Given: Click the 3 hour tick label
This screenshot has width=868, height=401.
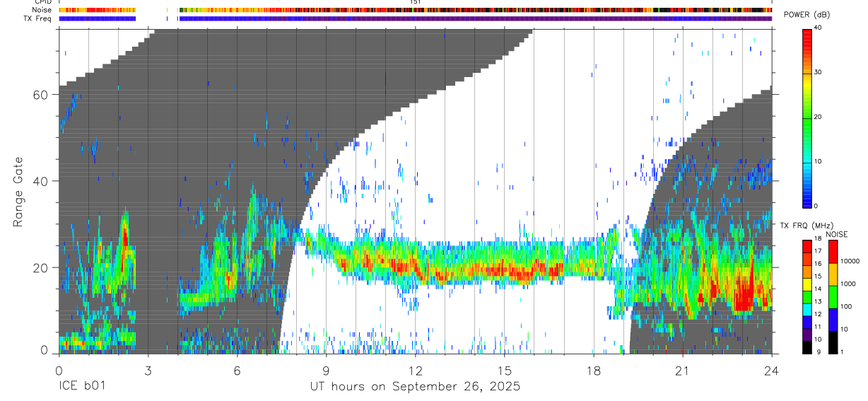Looking at the screenshot, I should (148, 371).
